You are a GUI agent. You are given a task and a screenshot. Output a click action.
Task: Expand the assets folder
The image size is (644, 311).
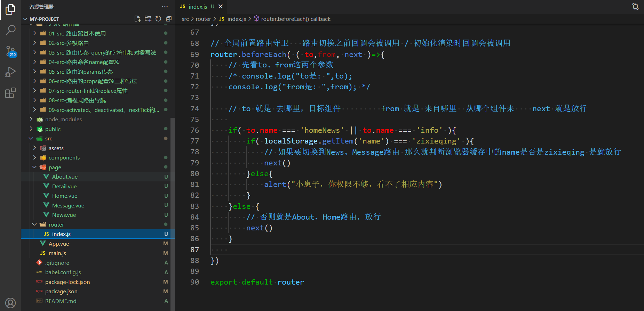pyautogui.click(x=34, y=148)
